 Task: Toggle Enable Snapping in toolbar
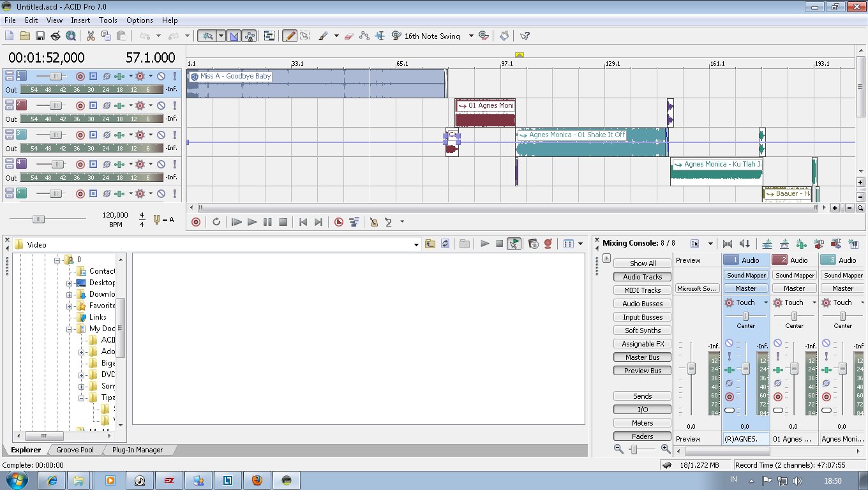pos(207,36)
